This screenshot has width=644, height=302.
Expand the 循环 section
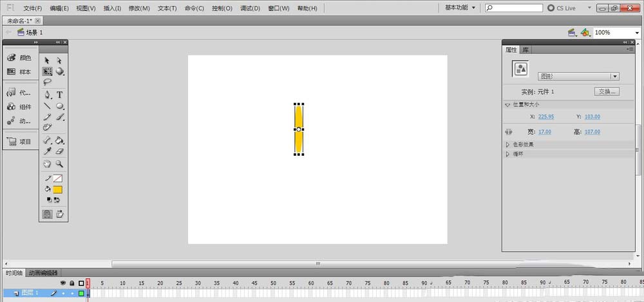click(x=507, y=154)
